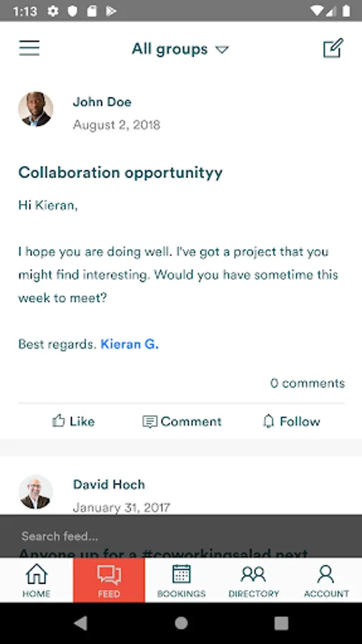View the 0 comments link
The image size is (362, 644).
pyautogui.click(x=308, y=384)
